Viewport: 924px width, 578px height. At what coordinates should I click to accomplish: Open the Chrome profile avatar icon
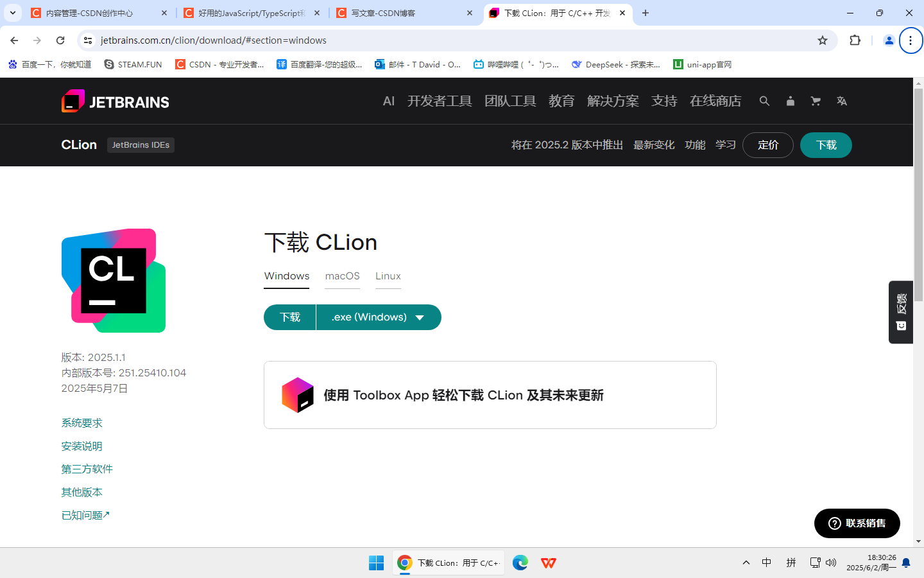pos(889,40)
